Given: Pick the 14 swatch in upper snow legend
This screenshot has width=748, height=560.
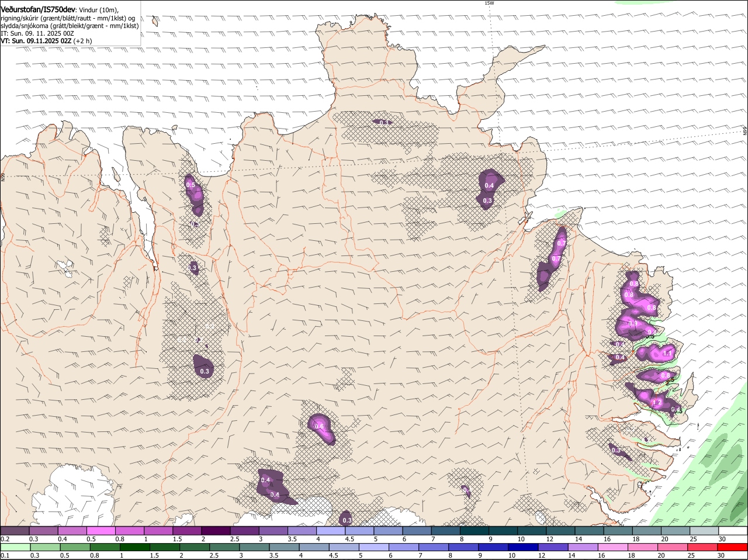Looking at the screenshot, I should [x=588, y=531].
